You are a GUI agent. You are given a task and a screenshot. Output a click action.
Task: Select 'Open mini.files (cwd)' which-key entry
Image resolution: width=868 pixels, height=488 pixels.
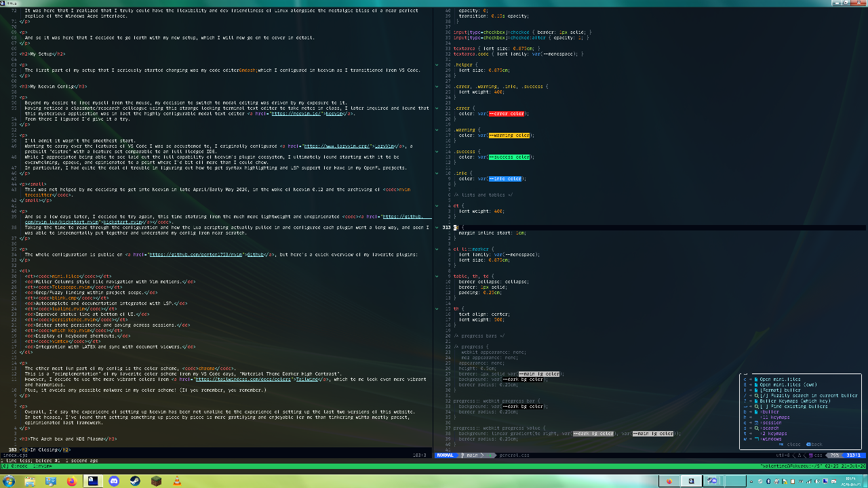tap(788, 385)
